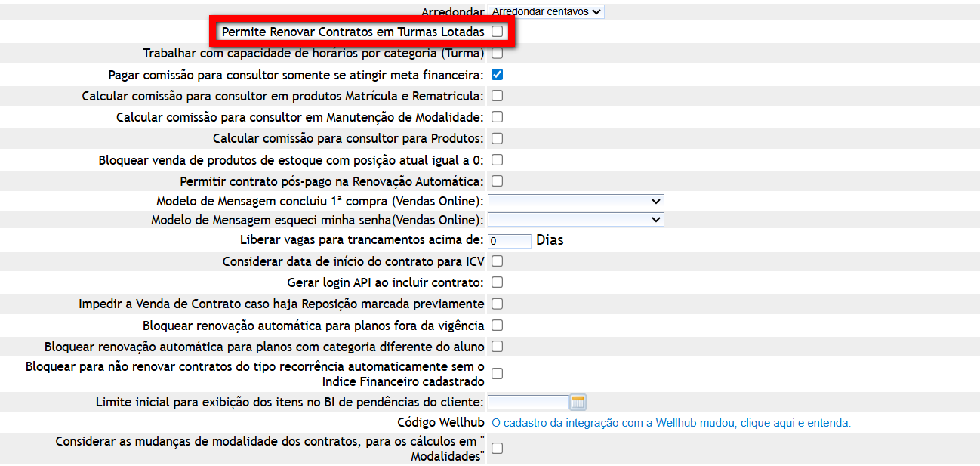Focus the Limite inicial BI de pendências date field
The width and height of the screenshot is (980, 466).
pos(528,403)
